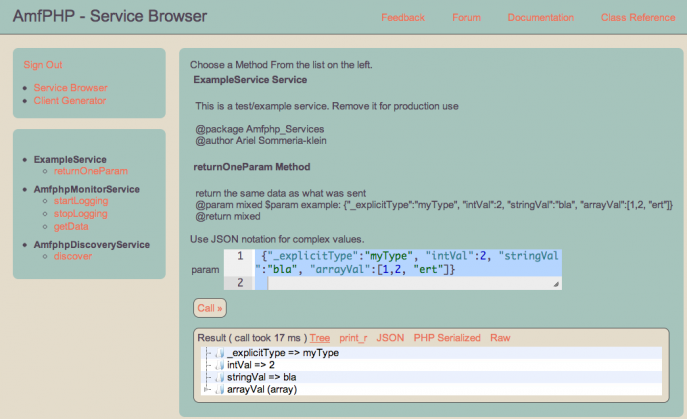The height and width of the screenshot is (419, 687).
Task: Click the 'ExampleService Service' heading
Action: coord(250,80)
